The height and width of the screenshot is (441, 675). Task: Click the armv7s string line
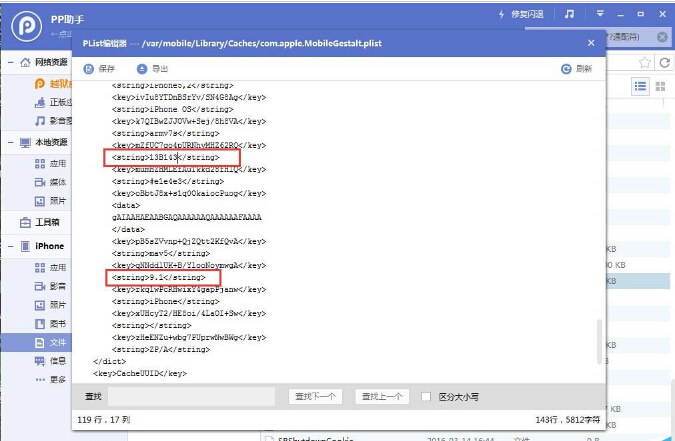click(166, 134)
